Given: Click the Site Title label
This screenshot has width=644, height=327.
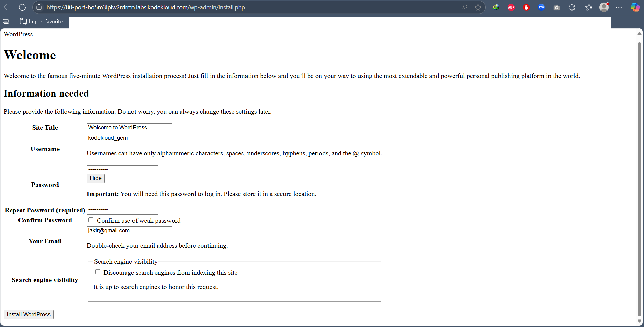Looking at the screenshot, I should (x=45, y=128).
